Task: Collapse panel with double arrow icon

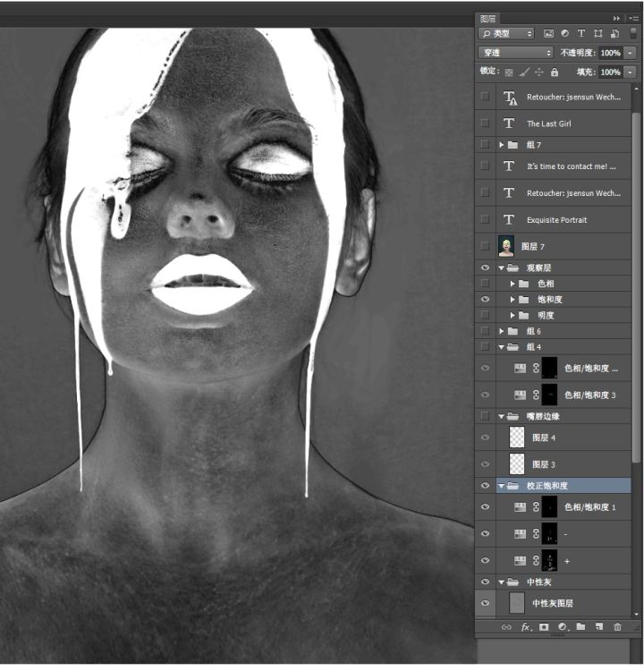Action: tap(615, 19)
